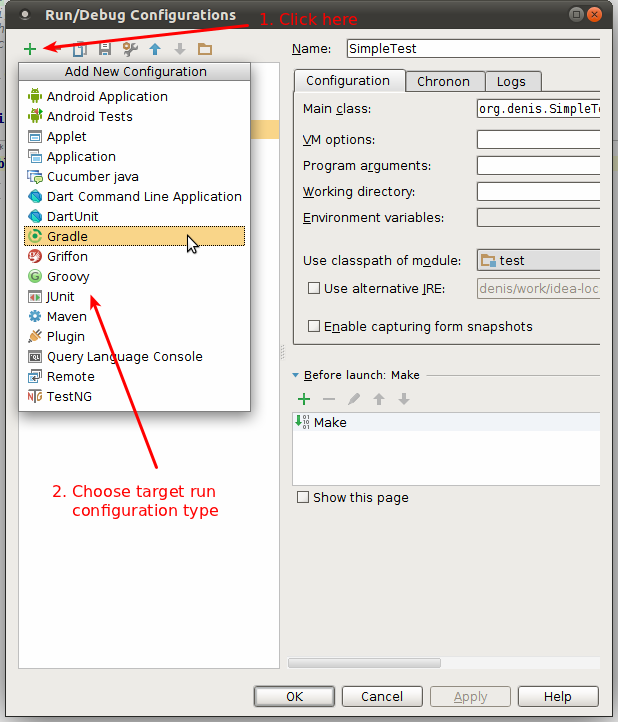Click the green Add New Configuration plus icon
The image size is (618, 722).
pos(30,48)
